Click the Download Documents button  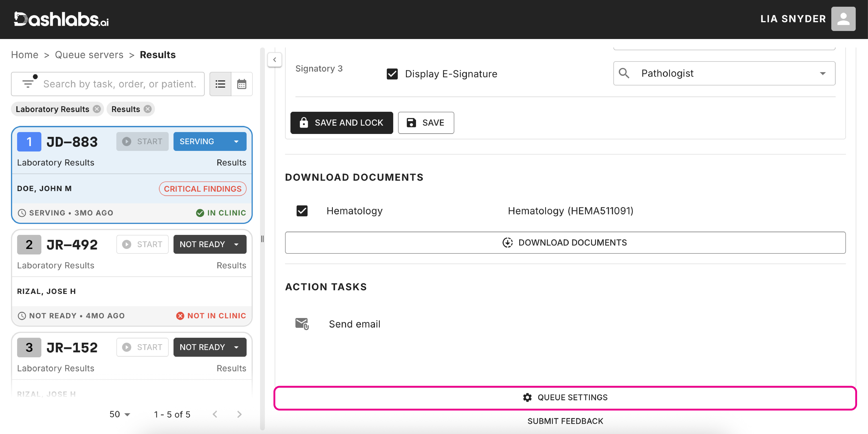[x=565, y=242]
